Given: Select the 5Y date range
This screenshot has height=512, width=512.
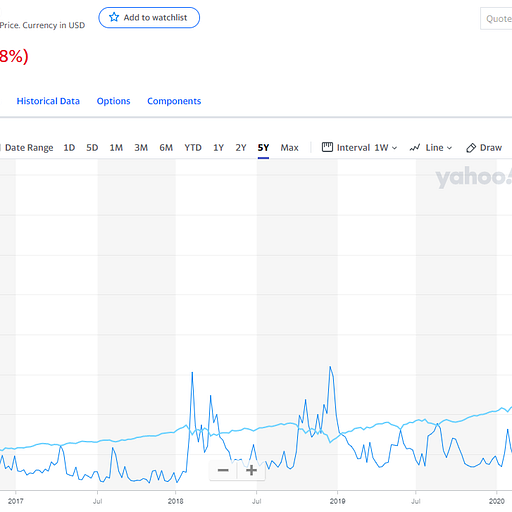Looking at the screenshot, I should pos(263,148).
